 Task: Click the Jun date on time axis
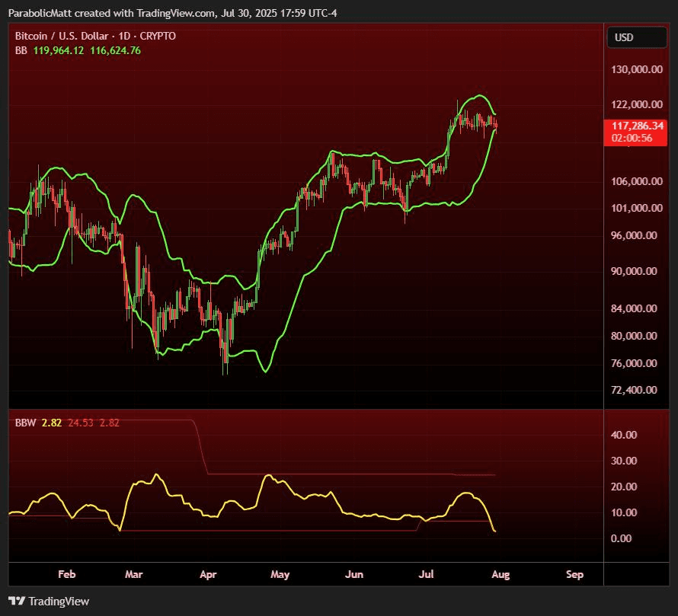click(x=354, y=574)
